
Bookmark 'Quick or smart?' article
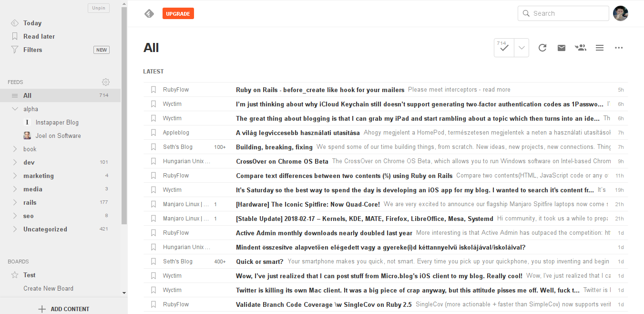tap(153, 262)
